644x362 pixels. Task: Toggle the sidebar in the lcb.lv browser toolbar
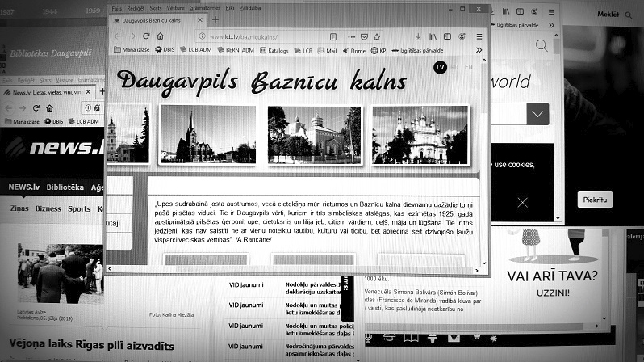(x=447, y=36)
